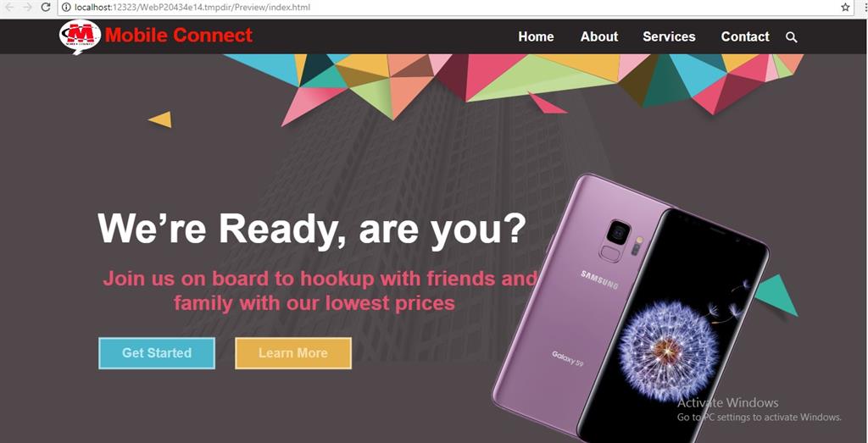Go back with browser back arrow
Screen dimensions: 868x443
(8, 7)
